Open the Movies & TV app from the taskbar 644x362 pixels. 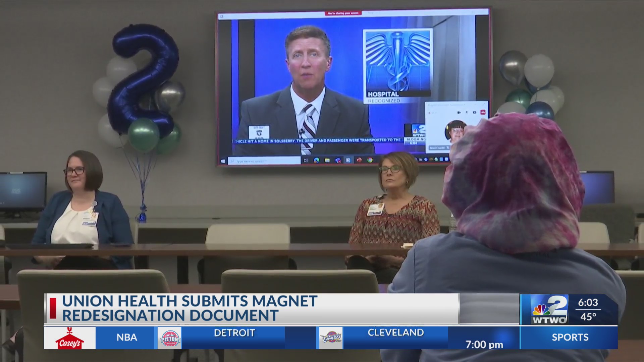pyautogui.click(x=348, y=160)
